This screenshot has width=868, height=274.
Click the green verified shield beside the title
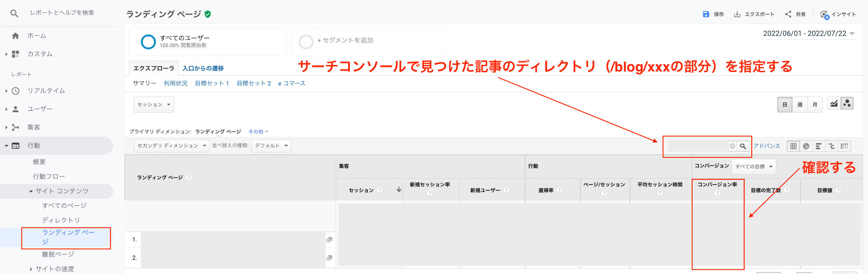tap(208, 14)
